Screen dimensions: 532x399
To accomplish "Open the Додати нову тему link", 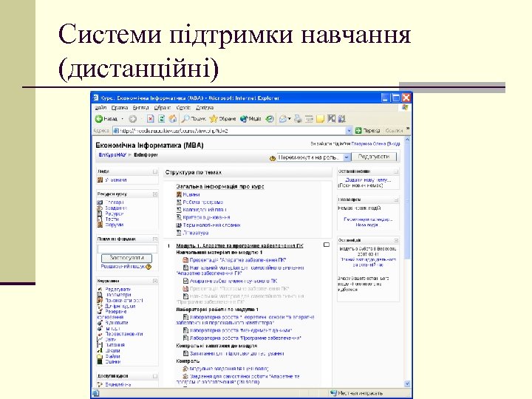I will point(368,180).
